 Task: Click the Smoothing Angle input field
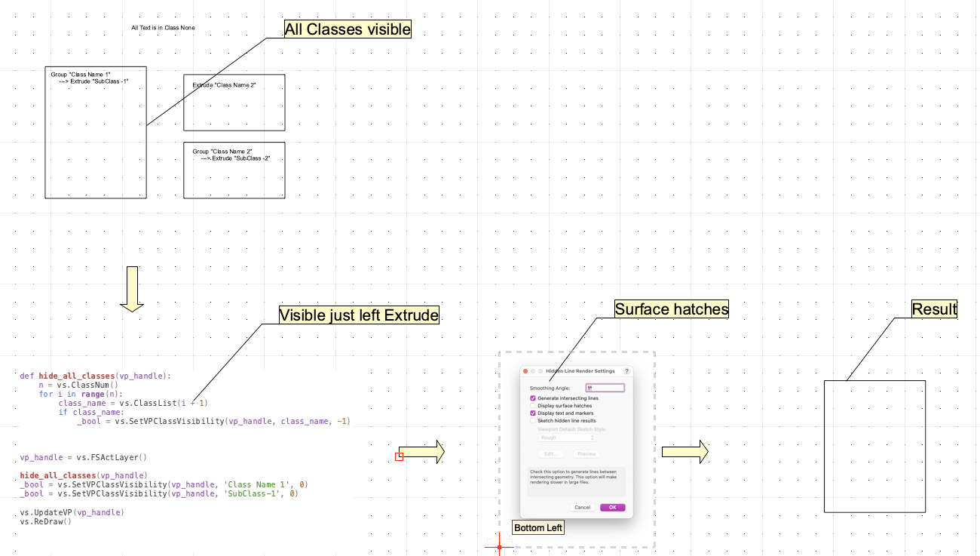tap(605, 388)
